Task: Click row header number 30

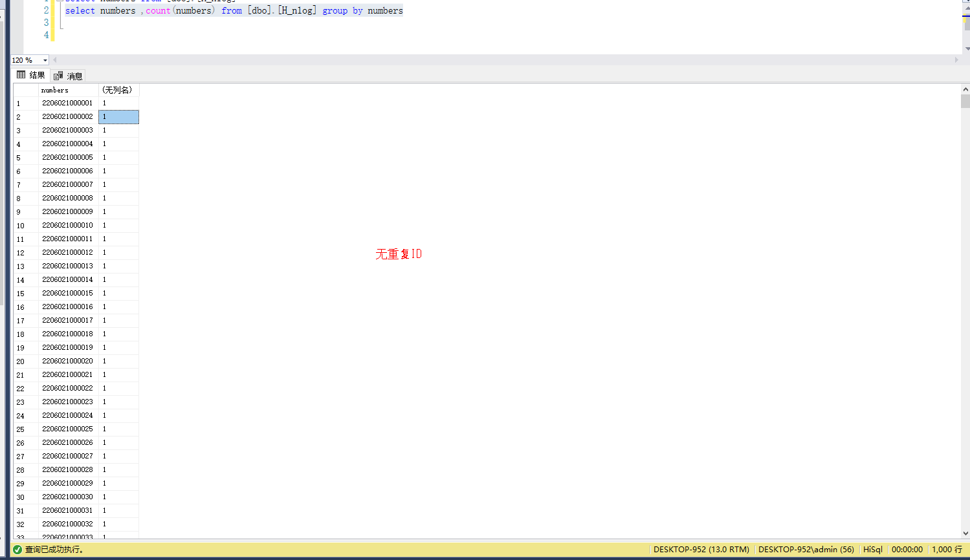Action: pos(26,497)
